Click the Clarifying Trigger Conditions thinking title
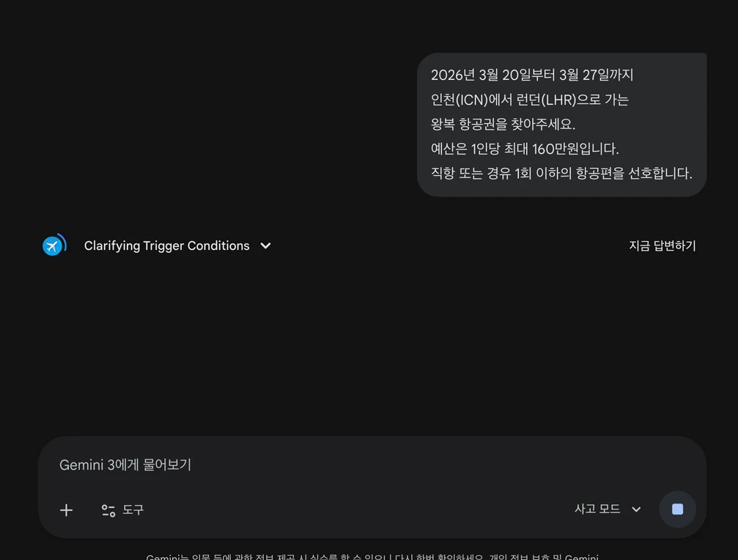 pyautogui.click(x=166, y=246)
